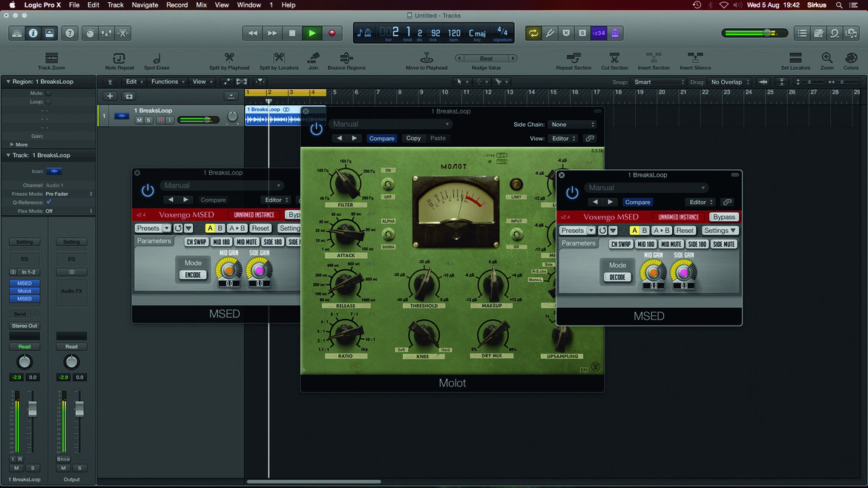The image size is (868, 488).
Task: Mute the BreaksLoop track in header
Action: (x=139, y=120)
